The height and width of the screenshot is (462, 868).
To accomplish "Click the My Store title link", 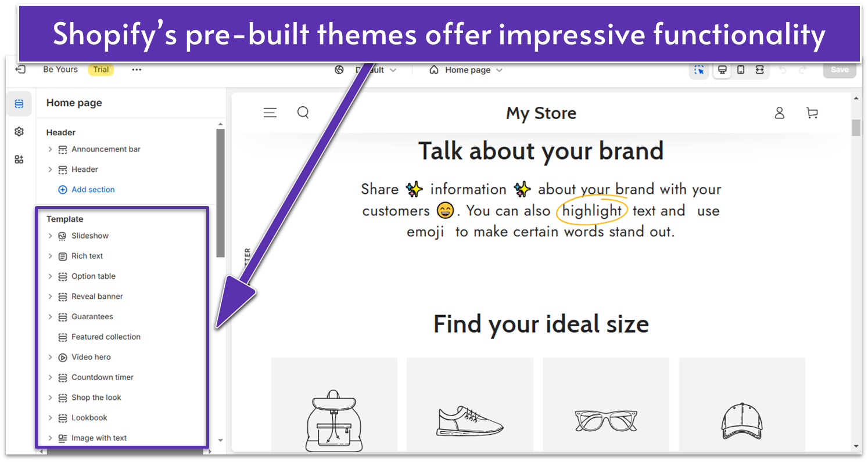I will click(541, 113).
